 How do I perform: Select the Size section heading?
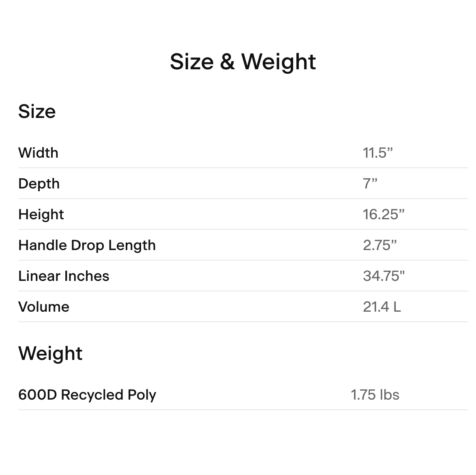37,111
